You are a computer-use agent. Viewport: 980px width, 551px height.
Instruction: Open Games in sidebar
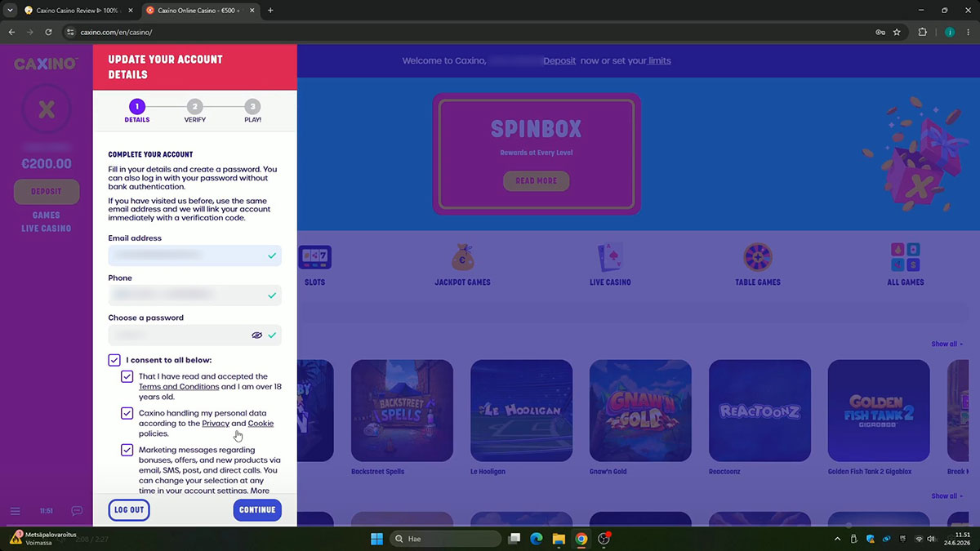(47, 216)
